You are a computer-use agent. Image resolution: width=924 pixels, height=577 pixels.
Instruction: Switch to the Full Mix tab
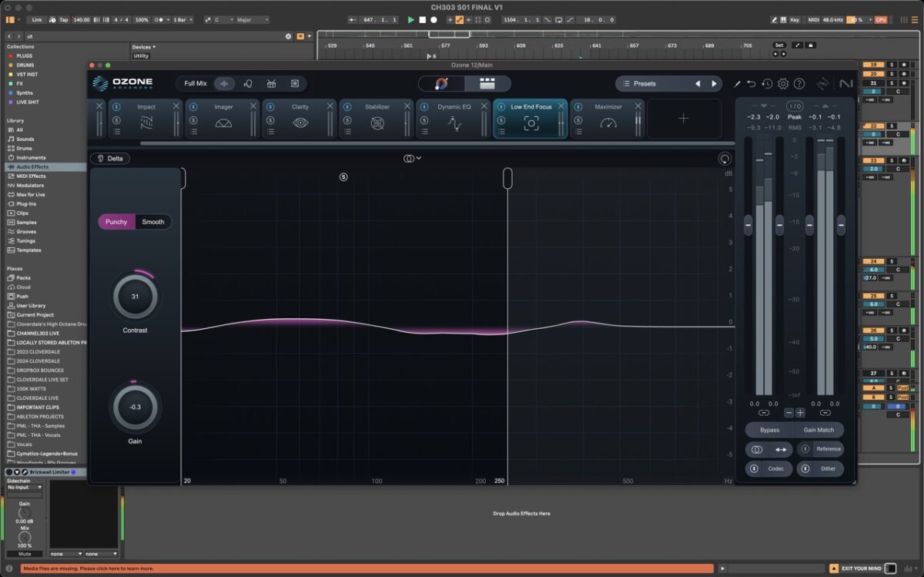[x=198, y=83]
